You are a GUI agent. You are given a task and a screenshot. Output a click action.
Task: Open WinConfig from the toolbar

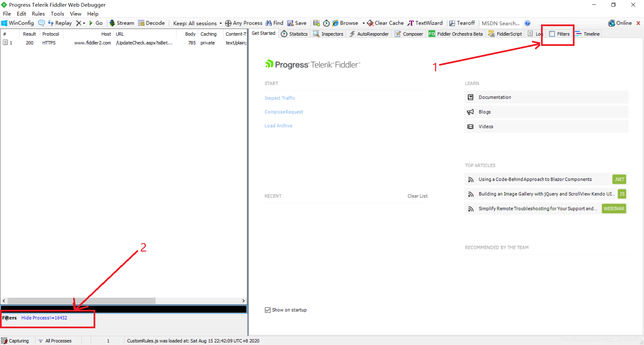pyautogui.click(x=18, y=23)
